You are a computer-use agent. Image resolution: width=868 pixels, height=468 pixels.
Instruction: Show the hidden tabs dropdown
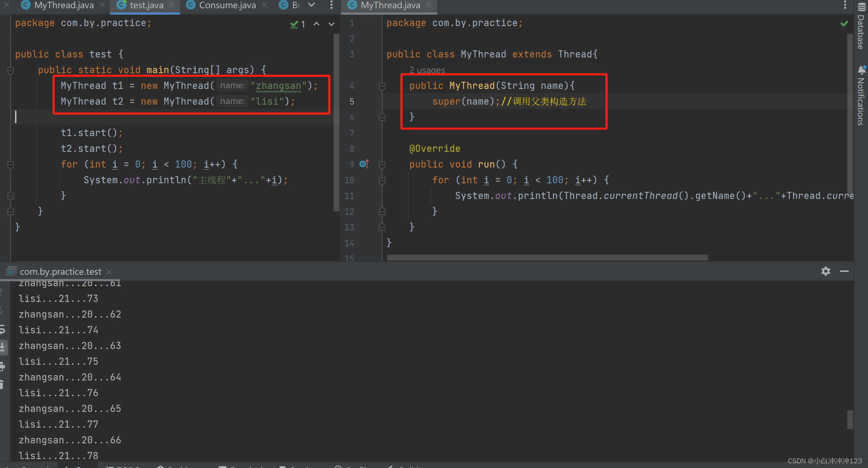click(x=311, y=5)
